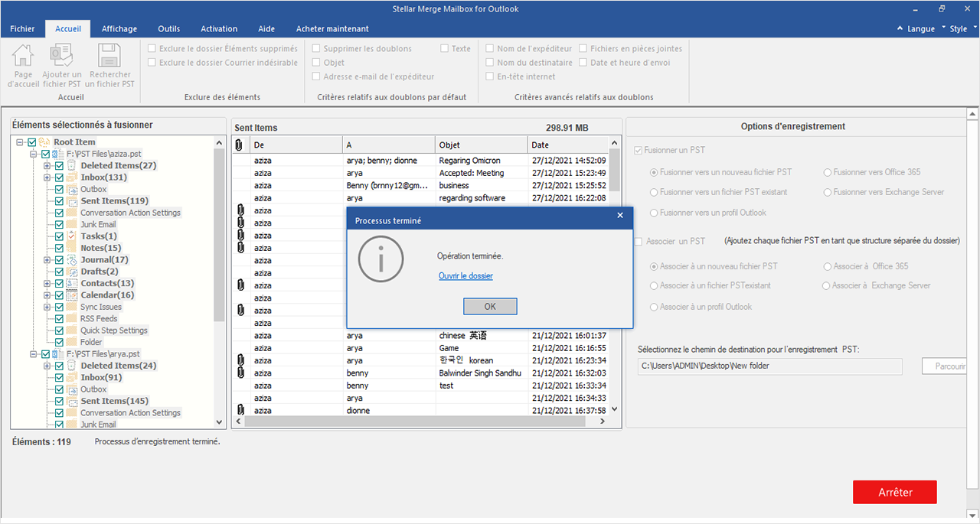Click the icon beside Sent Items(119)
The width and height of the screenshot is (980, 524).
[72, 201]
